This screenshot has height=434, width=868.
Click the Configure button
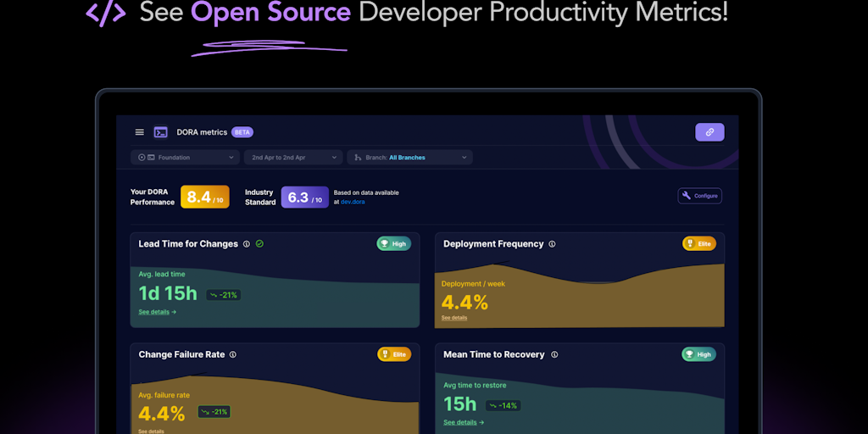click(x=699, y=196)
